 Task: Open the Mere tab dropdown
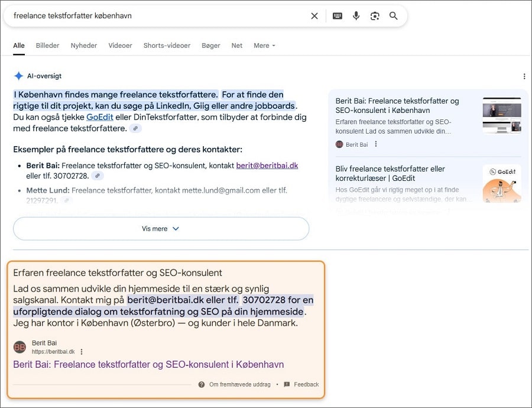coord(260,46)
